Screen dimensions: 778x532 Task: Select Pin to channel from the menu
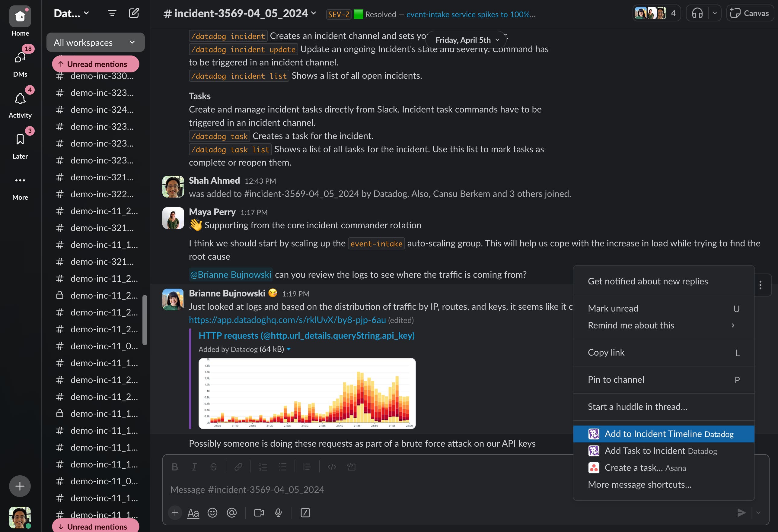(x=616, y=379)
